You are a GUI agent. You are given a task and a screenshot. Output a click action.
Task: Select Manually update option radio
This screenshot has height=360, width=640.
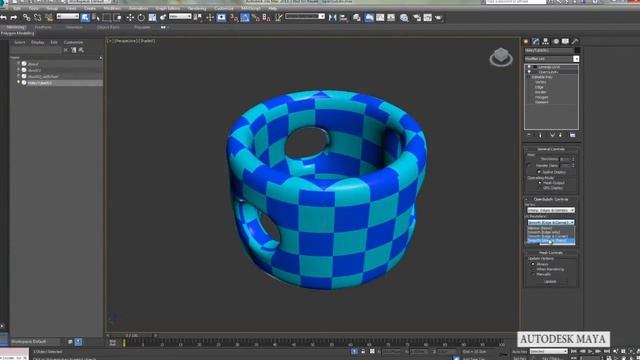click(x=533, y=274)
